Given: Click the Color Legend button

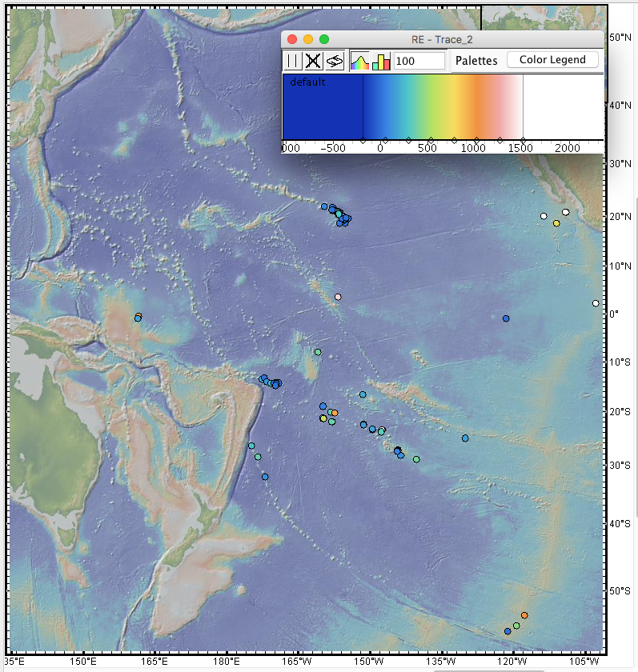Looking at the screenshot, I should point(552,60).
